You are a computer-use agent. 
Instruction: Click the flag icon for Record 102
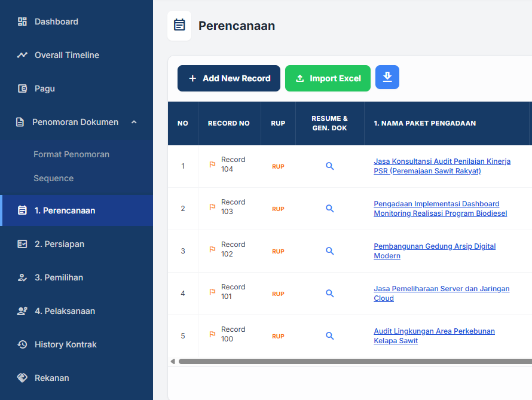212,249
